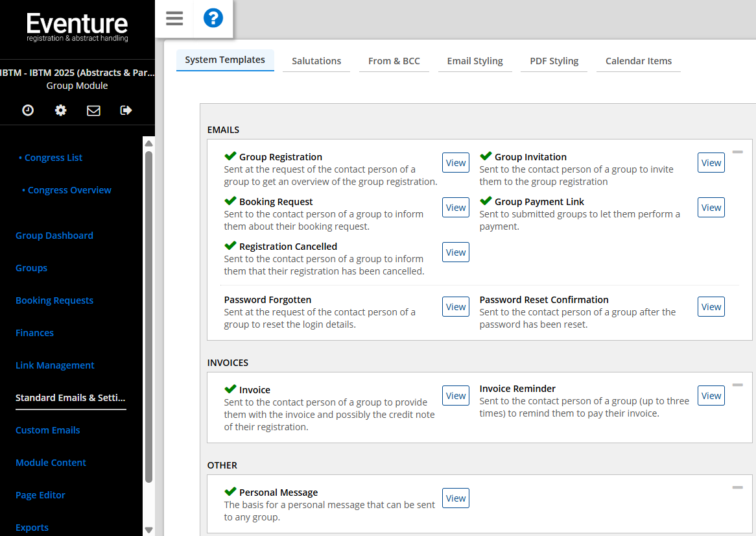Click the green checkmark beside Group Registration

pyautogui.click(x=230, y=156)
